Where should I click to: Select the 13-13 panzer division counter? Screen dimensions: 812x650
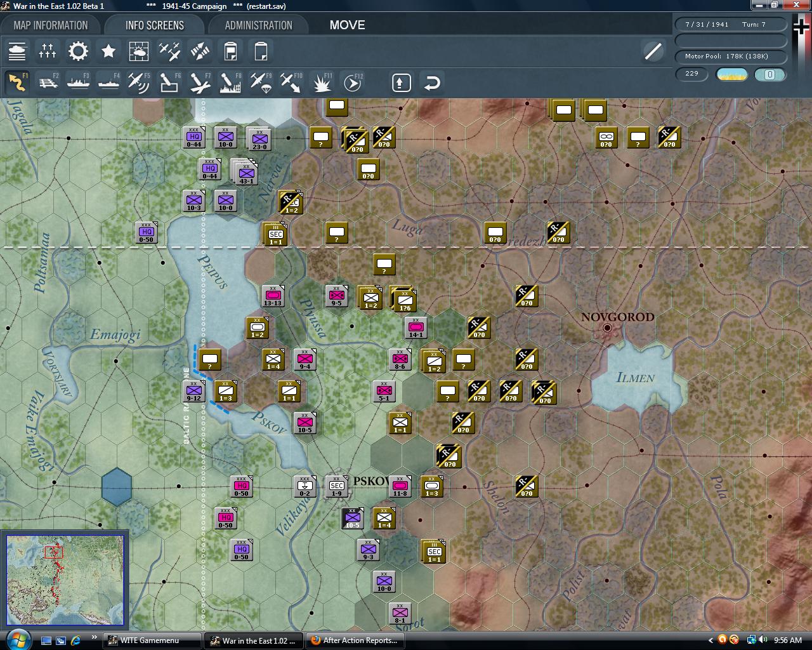point(273,295)
